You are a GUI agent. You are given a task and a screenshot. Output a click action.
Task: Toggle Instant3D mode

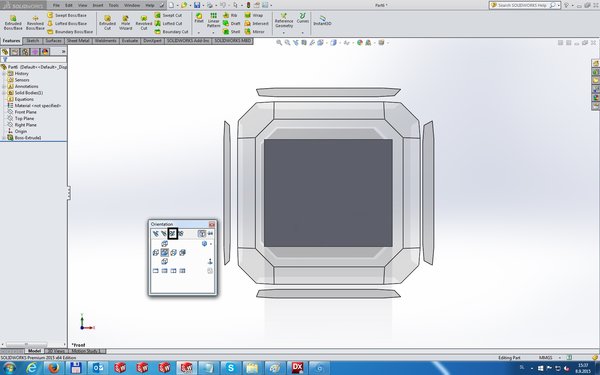[x=322, y=20]
